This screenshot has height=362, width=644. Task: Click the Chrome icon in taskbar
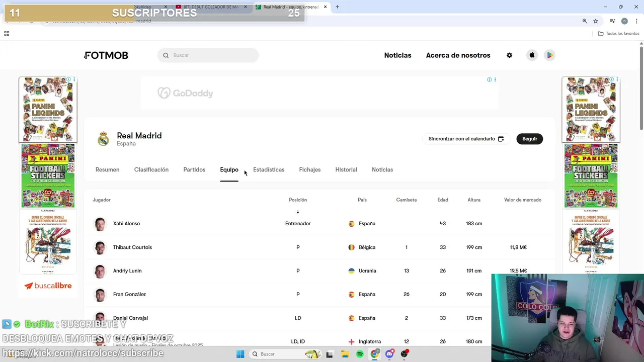375,354
